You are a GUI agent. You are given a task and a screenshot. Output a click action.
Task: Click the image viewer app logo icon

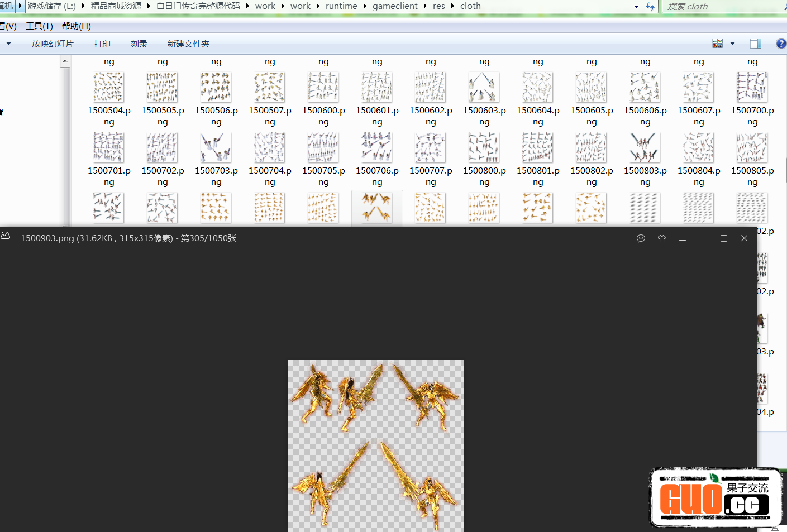pos(6,236)
